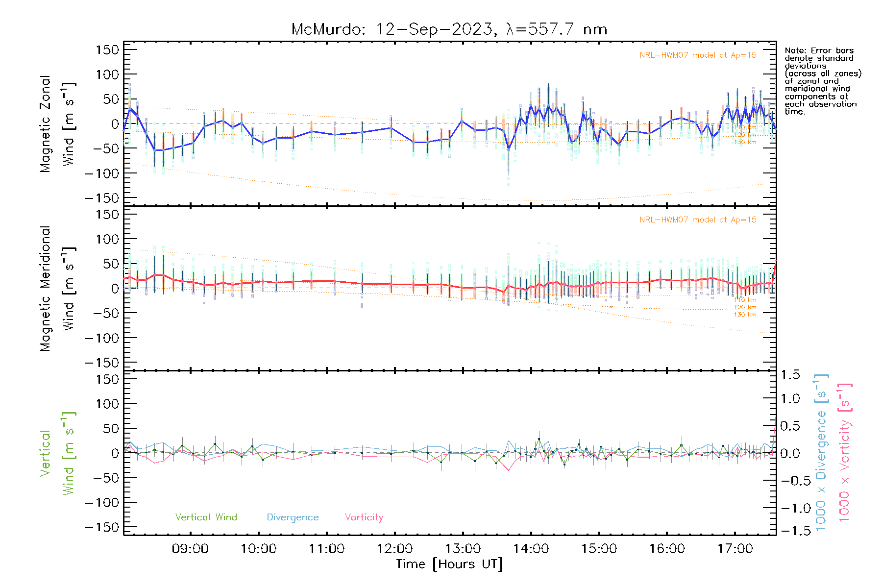Click the 130 km label in meridional panel
The height and width of the screenshot is (588, 882).
[x=745, y=315]
